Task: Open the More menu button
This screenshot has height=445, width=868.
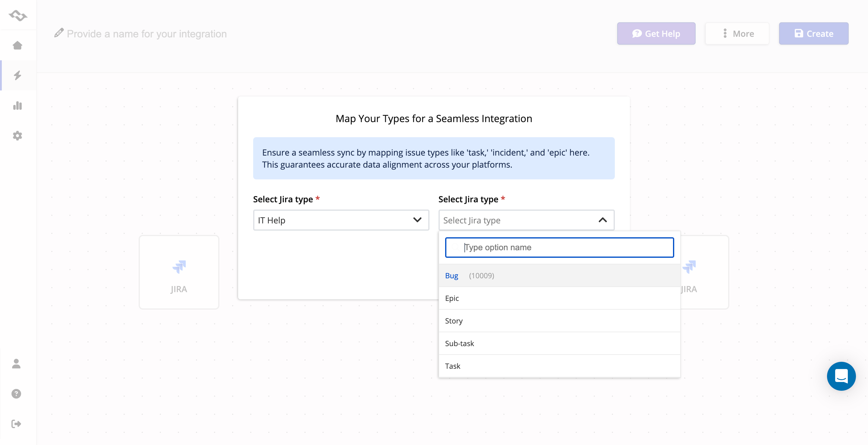Action: point(737,33)
